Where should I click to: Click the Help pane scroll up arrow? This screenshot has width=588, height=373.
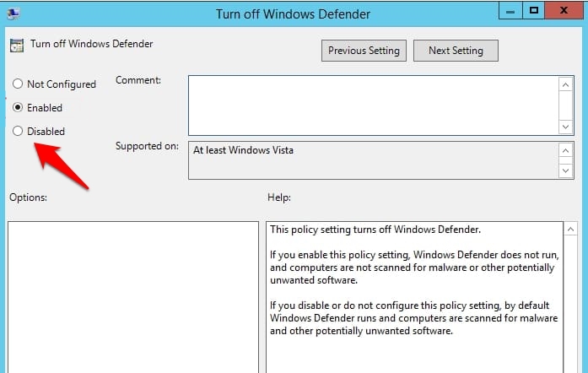click(570, 230)
